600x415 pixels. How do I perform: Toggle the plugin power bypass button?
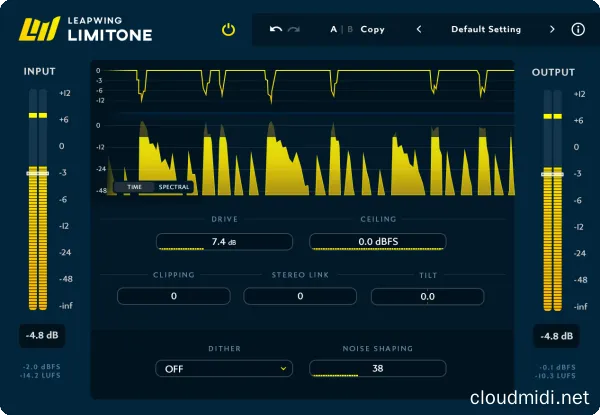pos(228,30)
